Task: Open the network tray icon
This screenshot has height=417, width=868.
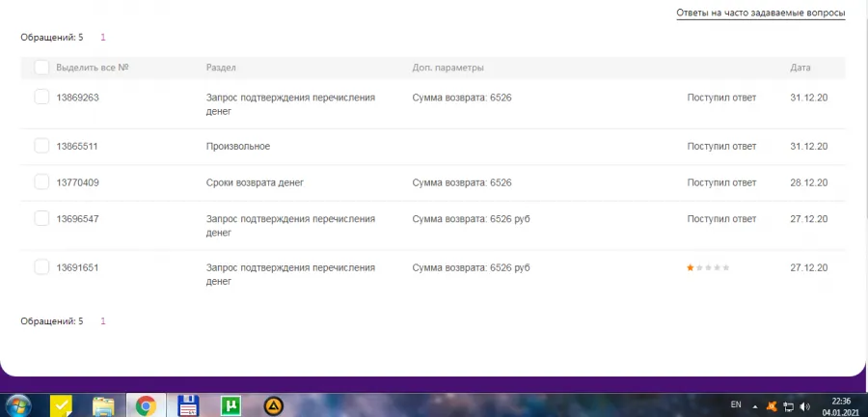Action: point(788,406)
